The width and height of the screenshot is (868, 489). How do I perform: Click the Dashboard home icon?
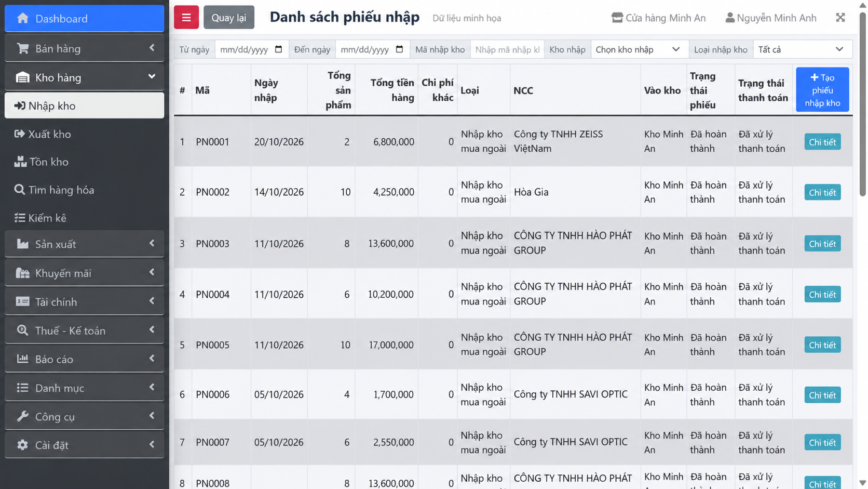point(22,18)
